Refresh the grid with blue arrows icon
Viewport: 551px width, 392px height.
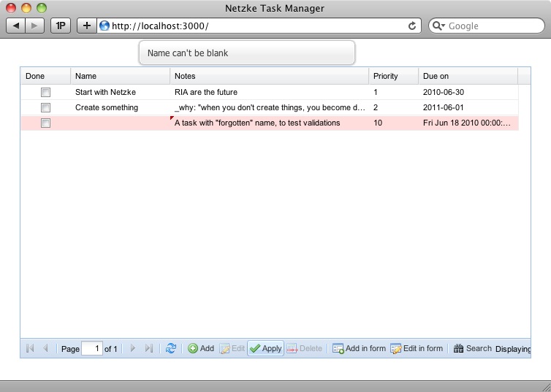[171, 348]
